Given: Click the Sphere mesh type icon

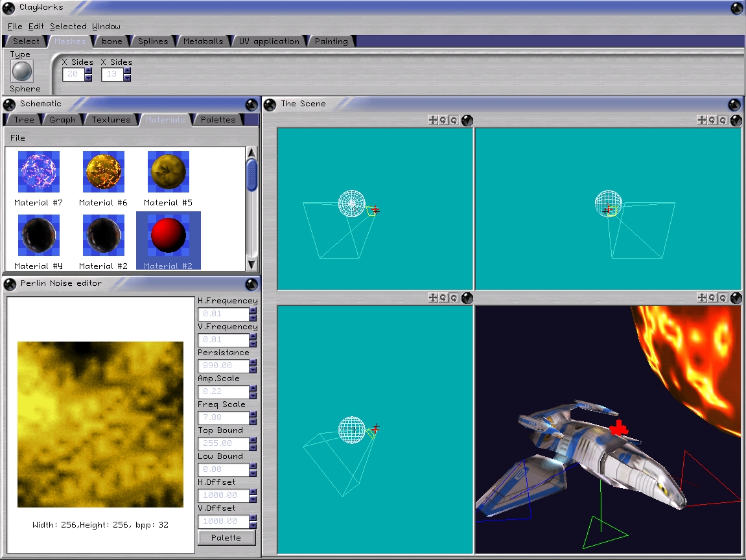Looking at the screenshot, I should click(x=22, y=71).
